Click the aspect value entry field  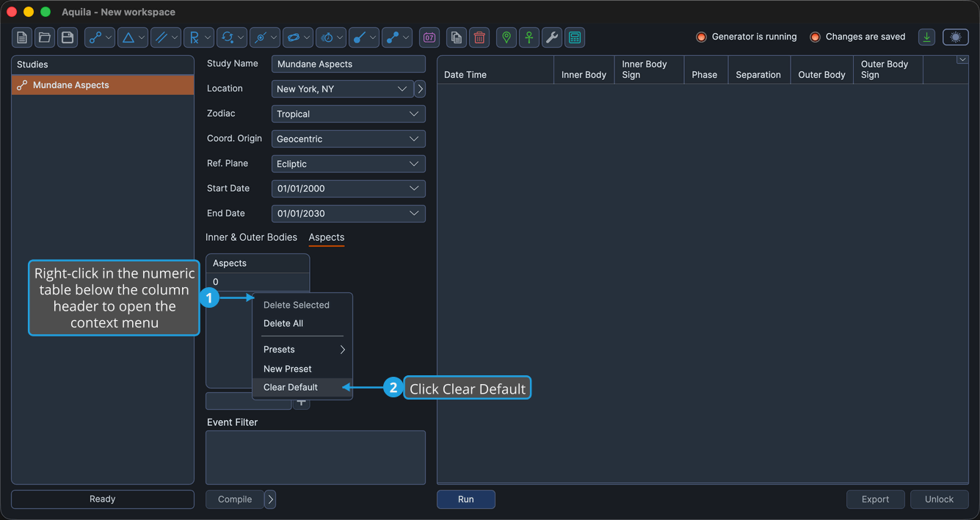tap(248, 402)
